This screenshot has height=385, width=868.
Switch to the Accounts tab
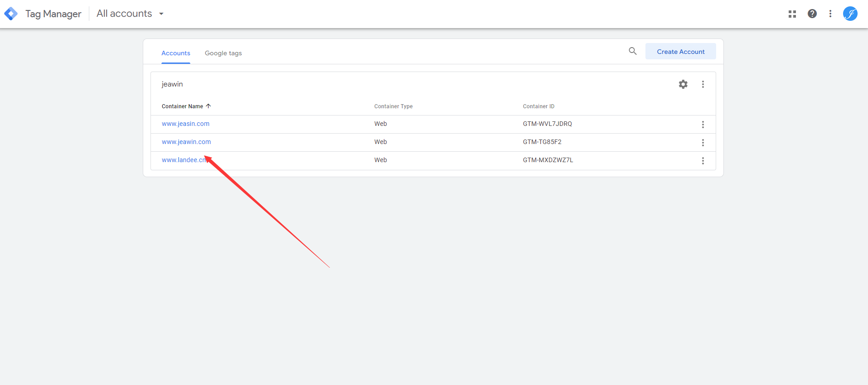(x=176, y=53)
